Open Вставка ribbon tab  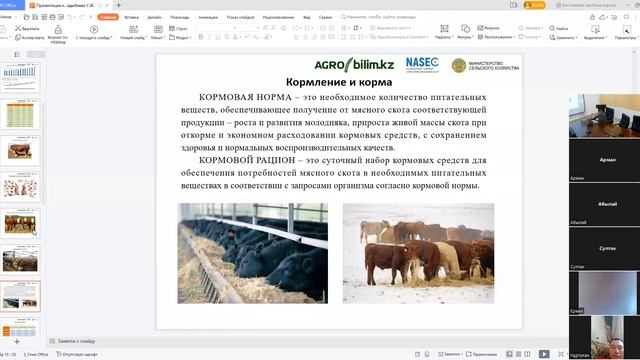pyautogui.click(x=131, y=17)
